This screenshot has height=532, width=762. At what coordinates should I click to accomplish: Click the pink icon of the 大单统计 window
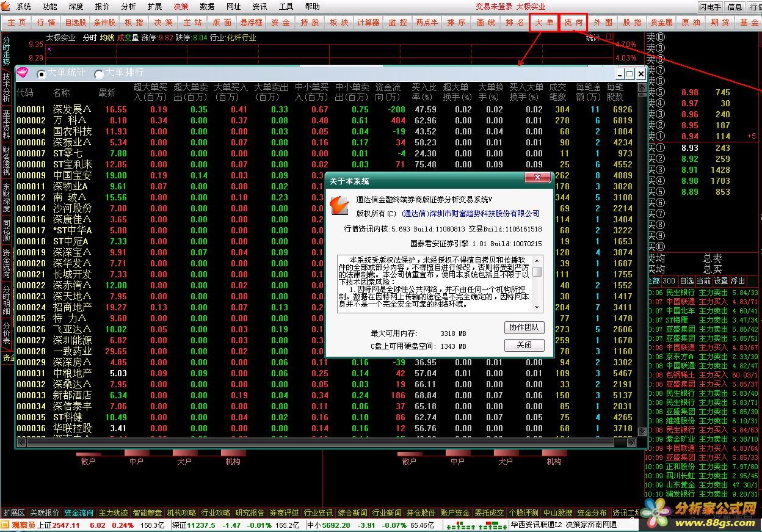(22, 73)
